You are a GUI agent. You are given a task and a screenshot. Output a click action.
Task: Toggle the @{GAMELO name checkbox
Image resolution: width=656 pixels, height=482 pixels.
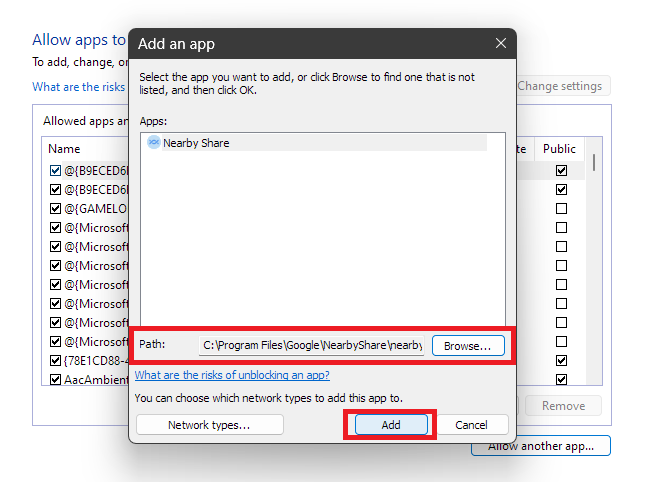click(55, 208)
